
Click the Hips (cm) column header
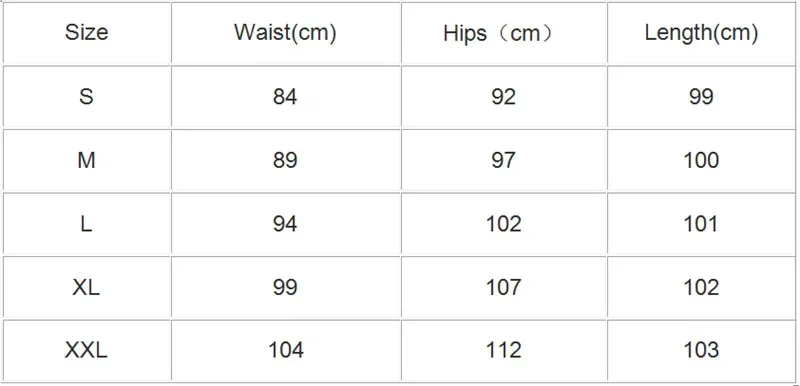pyautogui.click(x=504, y=33)
